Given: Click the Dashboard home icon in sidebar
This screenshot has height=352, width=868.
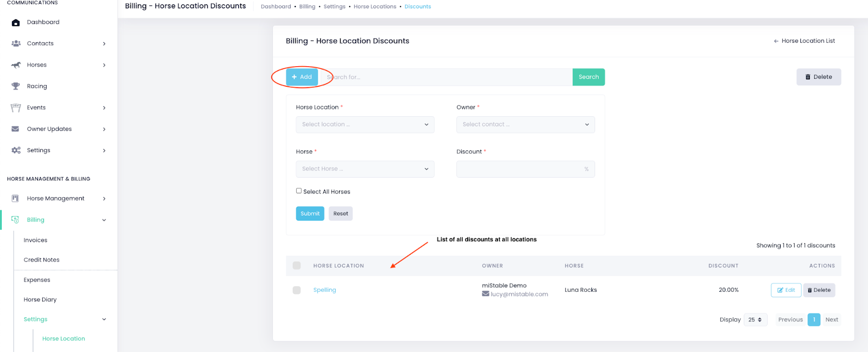Looking at the screenshot, I should point(16,22).
